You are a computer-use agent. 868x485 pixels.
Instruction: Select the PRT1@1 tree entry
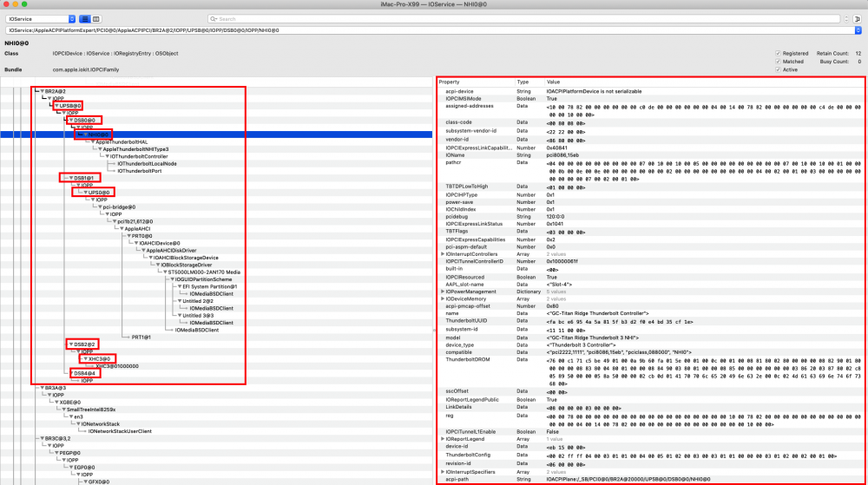pos(141,338)
